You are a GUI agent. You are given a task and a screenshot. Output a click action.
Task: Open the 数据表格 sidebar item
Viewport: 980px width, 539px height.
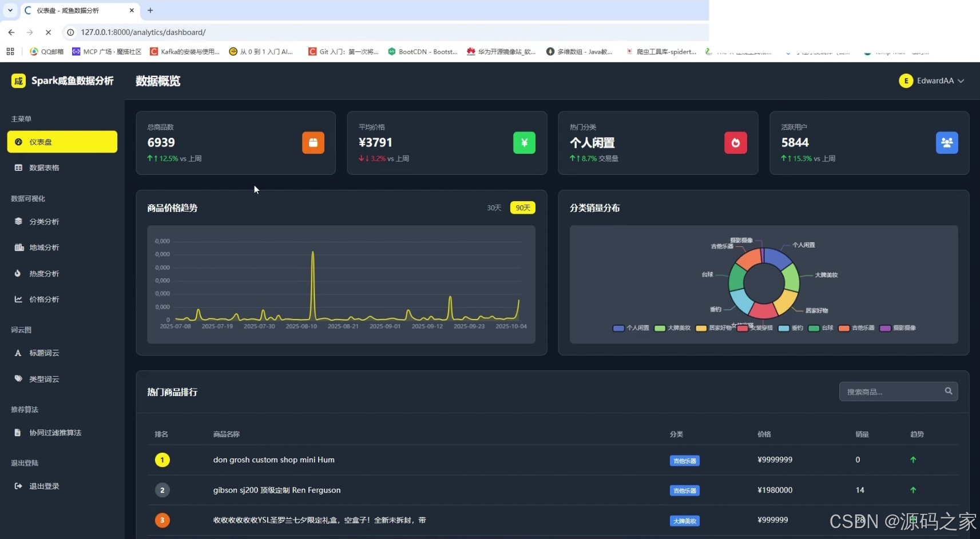pos(62,167)
